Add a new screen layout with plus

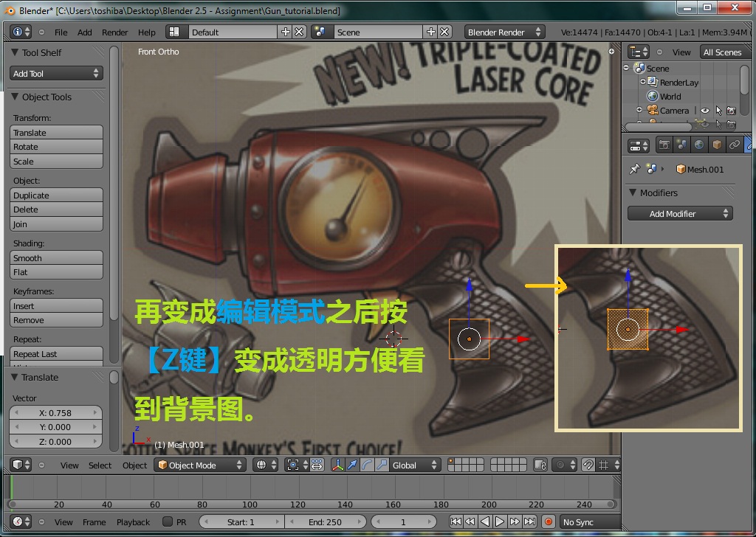tap(286, 32)
